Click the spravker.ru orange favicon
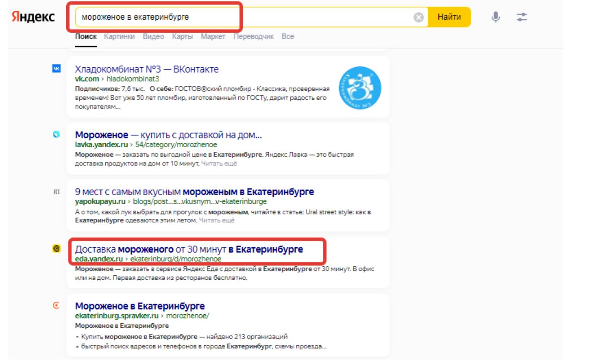This screenshot has width=601, height=364. tap(56, 305)
